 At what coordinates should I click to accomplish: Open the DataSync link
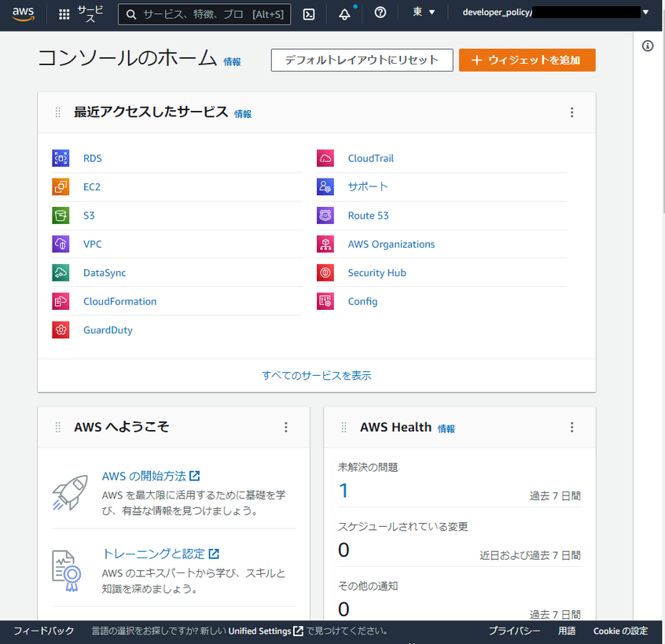[x=105, y=273]
